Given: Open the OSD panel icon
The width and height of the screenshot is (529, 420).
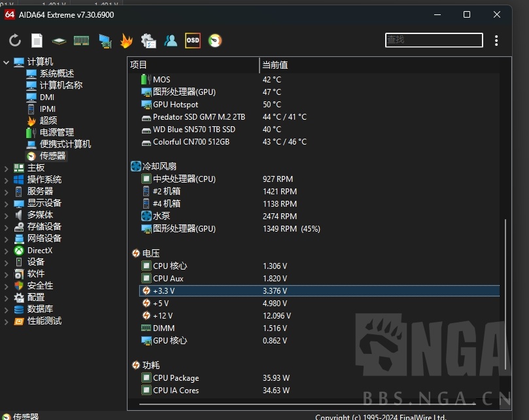Looking at the screenshot, I should pyautogui.click(x=192, y=41).
